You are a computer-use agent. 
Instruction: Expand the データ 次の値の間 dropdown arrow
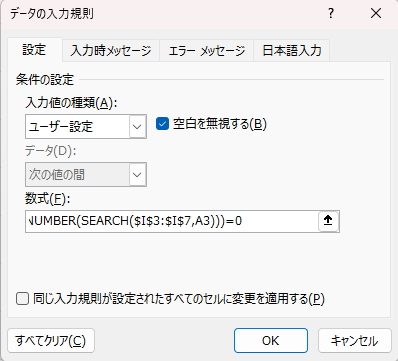point(137,175)
